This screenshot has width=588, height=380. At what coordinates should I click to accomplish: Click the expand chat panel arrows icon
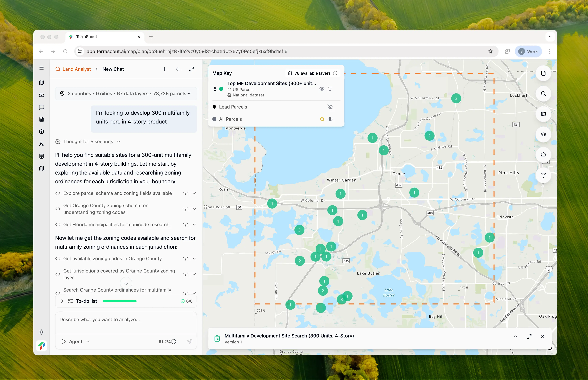coord(191,69)
